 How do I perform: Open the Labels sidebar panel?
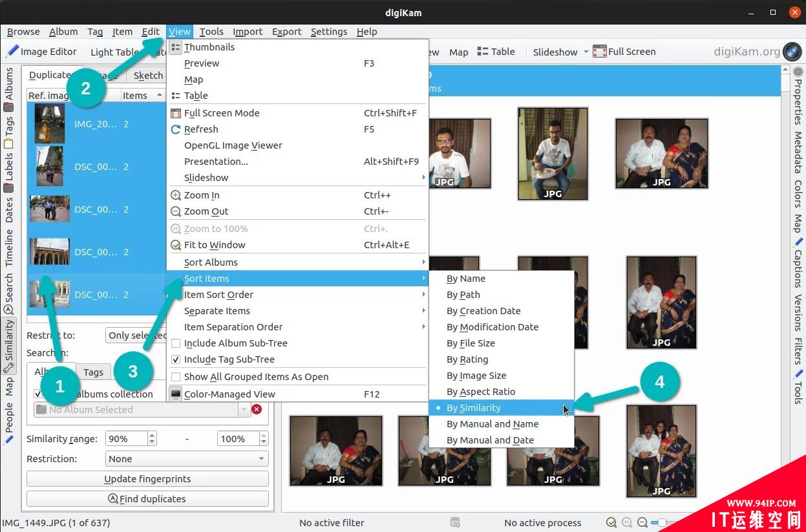coord(9,173)
